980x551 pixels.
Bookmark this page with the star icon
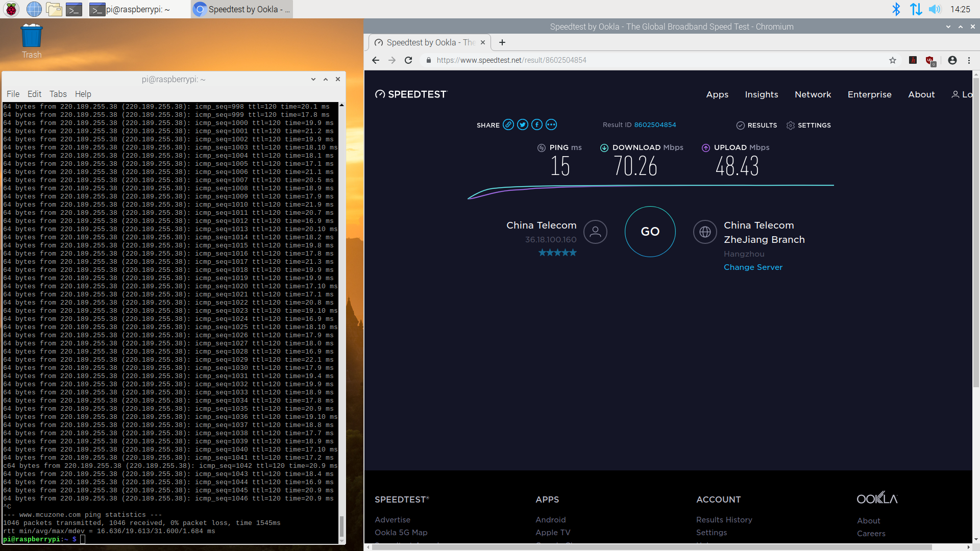click(x=893, y=60)
